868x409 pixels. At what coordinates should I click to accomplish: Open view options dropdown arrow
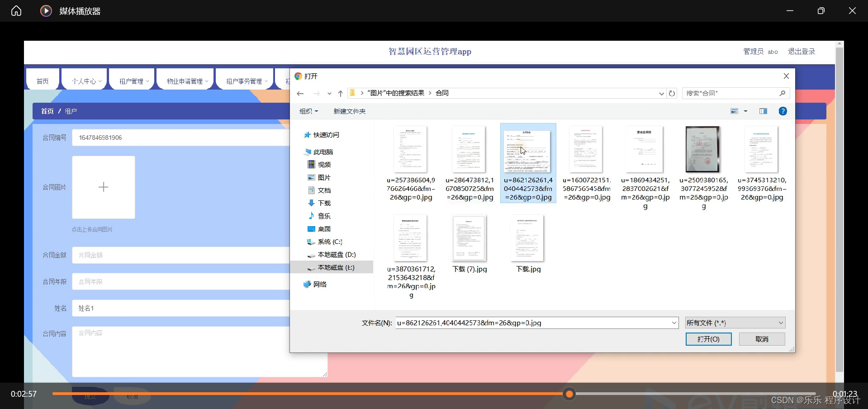(x=745, y=111)
